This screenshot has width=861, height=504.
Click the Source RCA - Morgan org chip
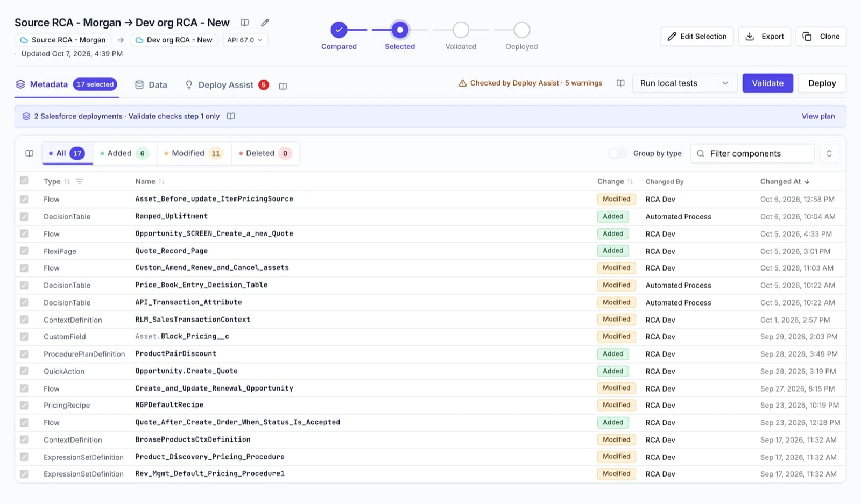(63, 40)
